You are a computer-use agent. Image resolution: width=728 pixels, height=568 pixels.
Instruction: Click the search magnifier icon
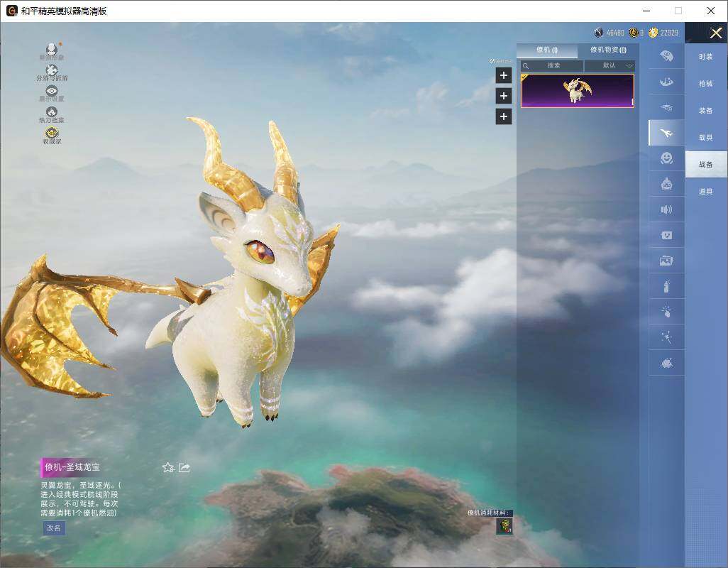(x=526, y=66)
